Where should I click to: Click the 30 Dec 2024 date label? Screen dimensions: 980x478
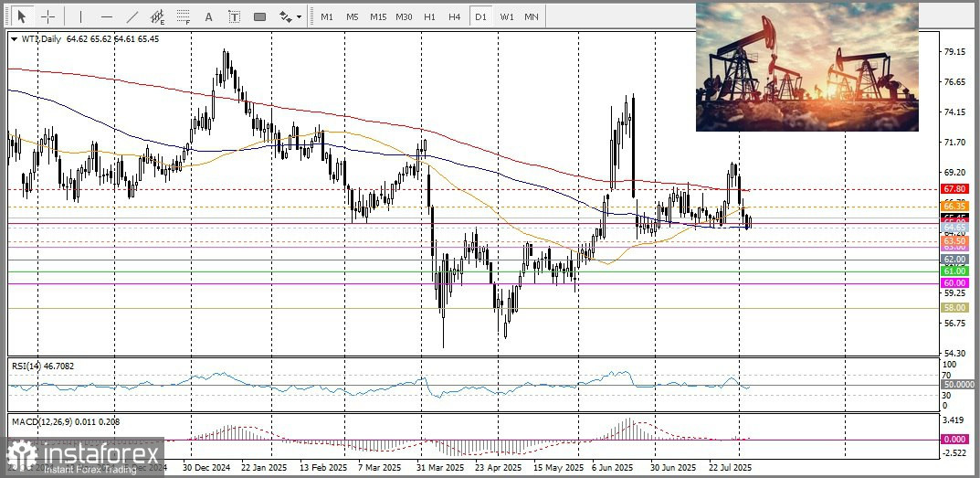(205, 468)
